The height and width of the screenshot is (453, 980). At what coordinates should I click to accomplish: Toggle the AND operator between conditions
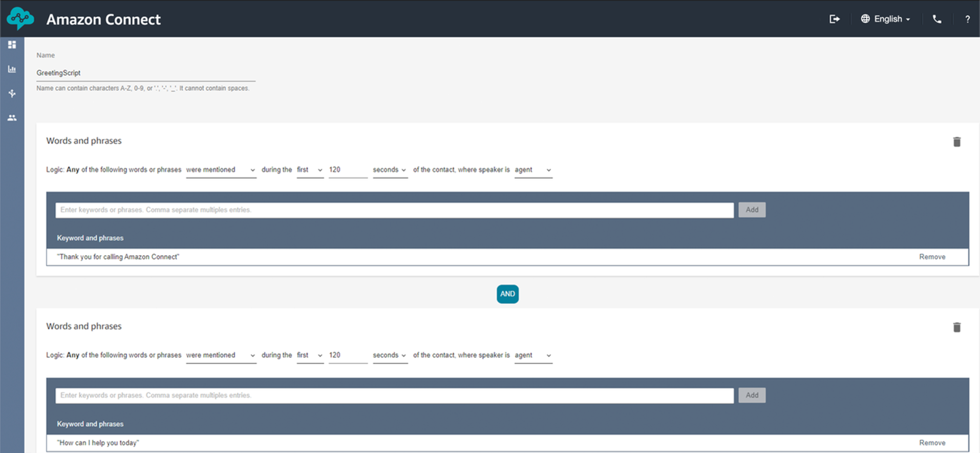(x=507, y=294)
